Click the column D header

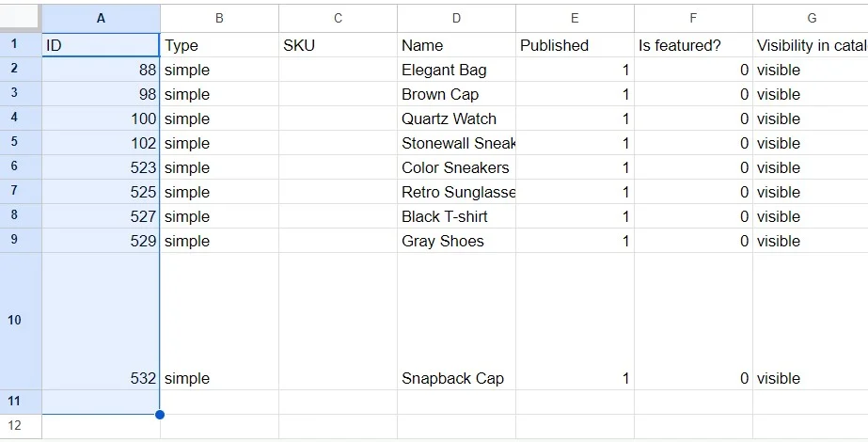coord(456,18)
